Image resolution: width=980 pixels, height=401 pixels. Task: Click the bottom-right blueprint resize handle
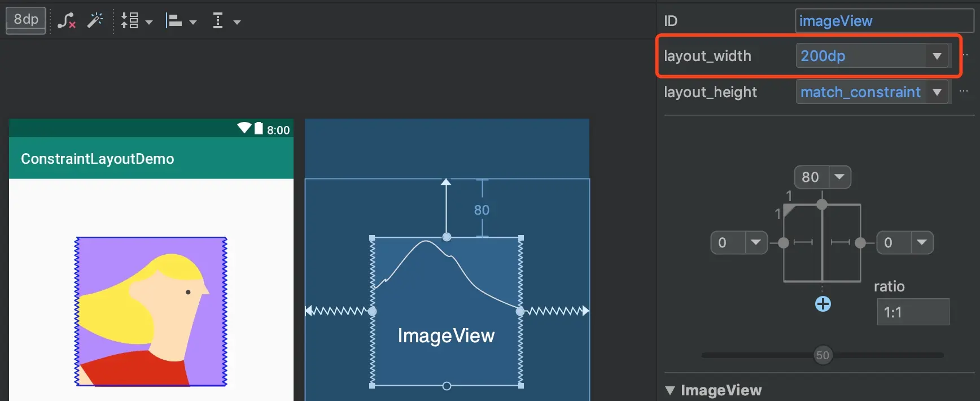(520, 386)
